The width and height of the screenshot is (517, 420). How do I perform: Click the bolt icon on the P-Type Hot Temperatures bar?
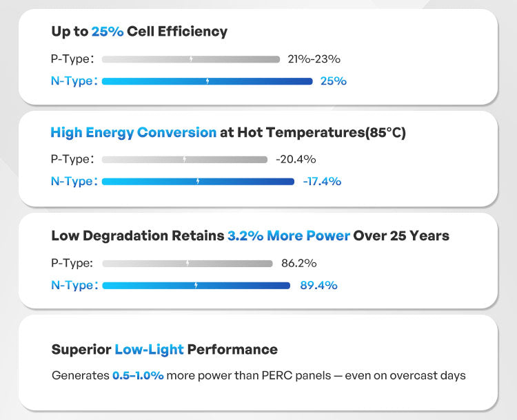point(184,160)
